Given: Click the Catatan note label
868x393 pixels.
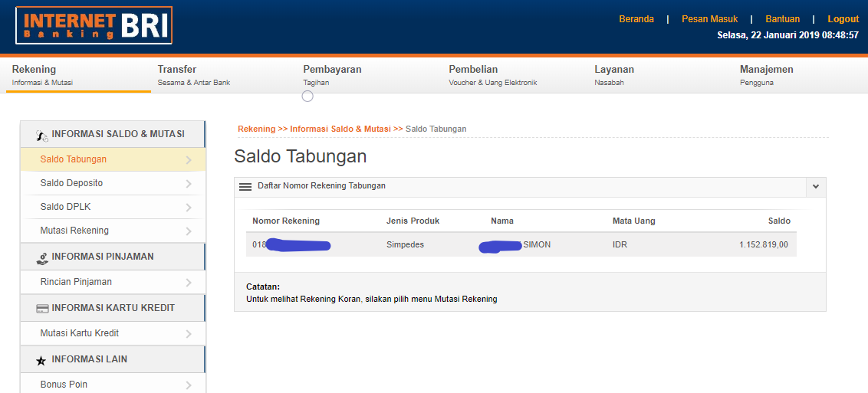Looking at the screenshot, I should 263,287.
